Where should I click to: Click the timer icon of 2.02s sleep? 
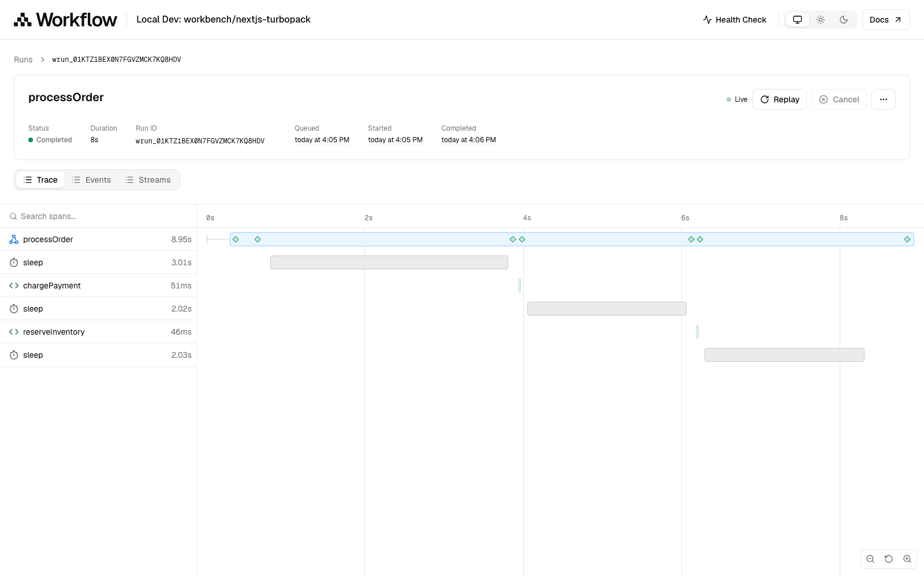coord(14,309)
